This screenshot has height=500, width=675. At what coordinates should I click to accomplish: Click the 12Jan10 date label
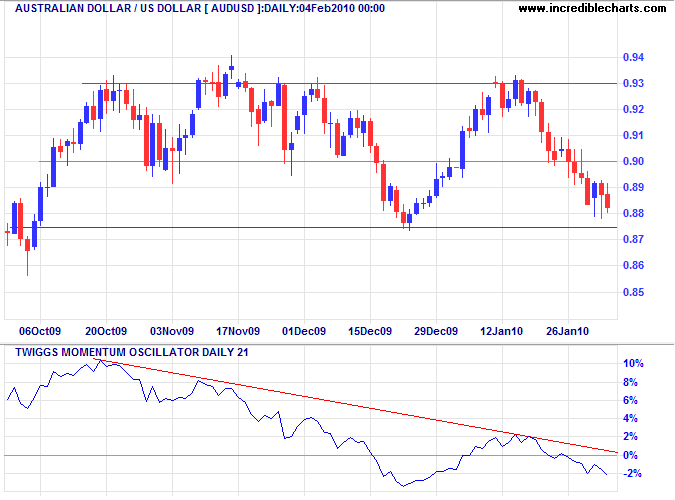pos(502,331)
